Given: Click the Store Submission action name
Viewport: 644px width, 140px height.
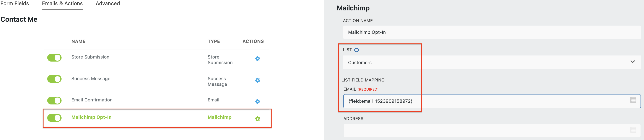Looking at the screenshot, I should (x=90, y=57).
